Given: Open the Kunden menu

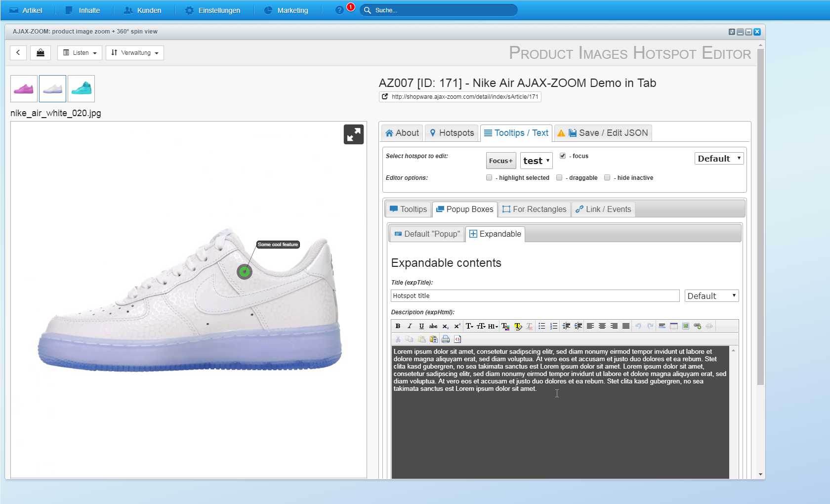Looking at the screenshot, I should (143, 10).
